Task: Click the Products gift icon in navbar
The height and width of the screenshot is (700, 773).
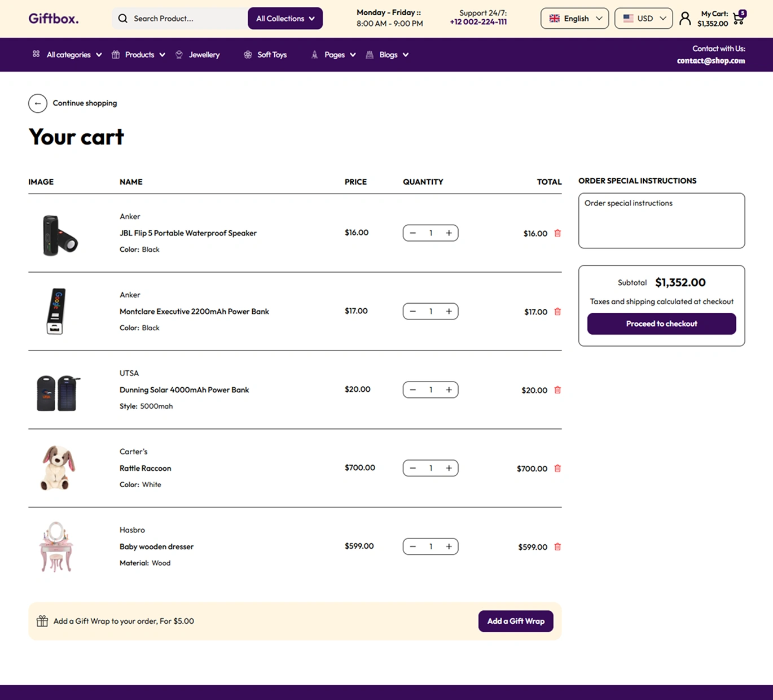Action: click(x=116, y=55)
